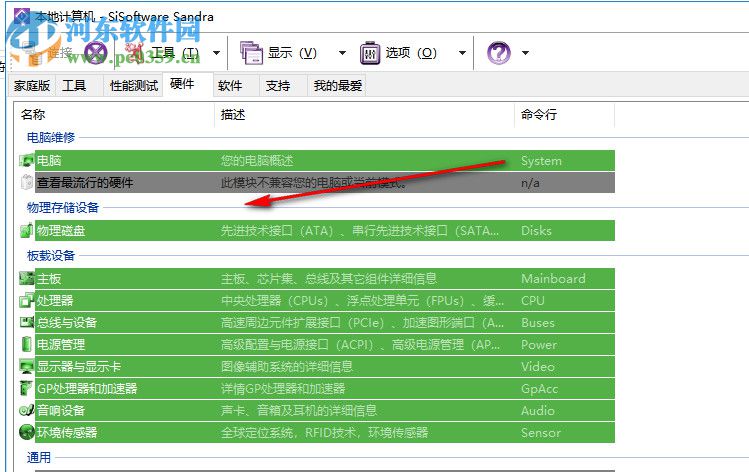Image resolution: width=749 pixels, height=472 pixels.
Task: Click the icon beside GP处理器和加速器
Action: (27, 388)
